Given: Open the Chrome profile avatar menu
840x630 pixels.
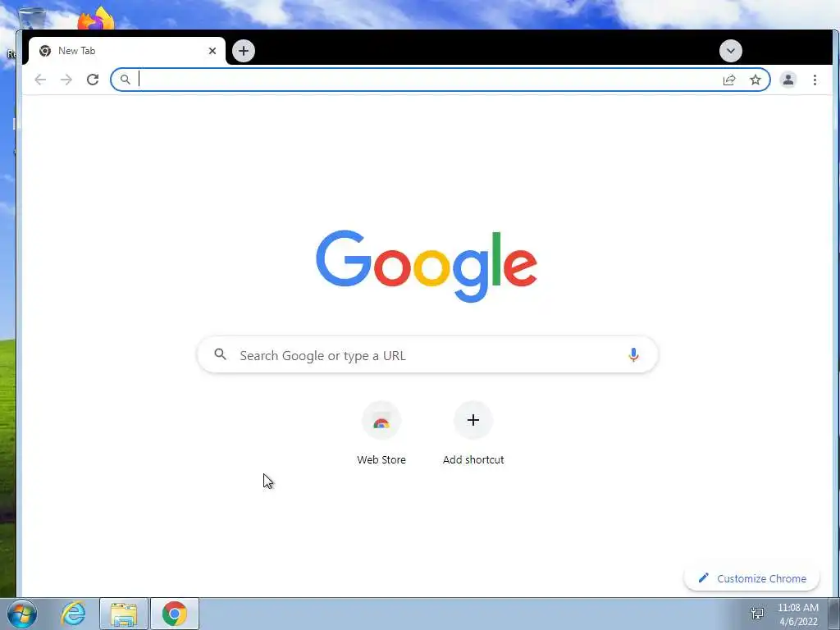Looking at the screenshot, I should coord(788,80).
